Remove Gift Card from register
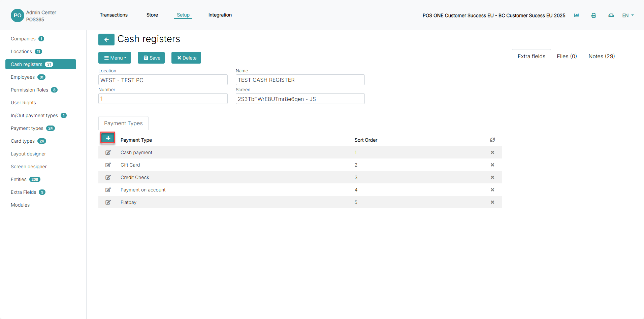 [x=492, y=165]
